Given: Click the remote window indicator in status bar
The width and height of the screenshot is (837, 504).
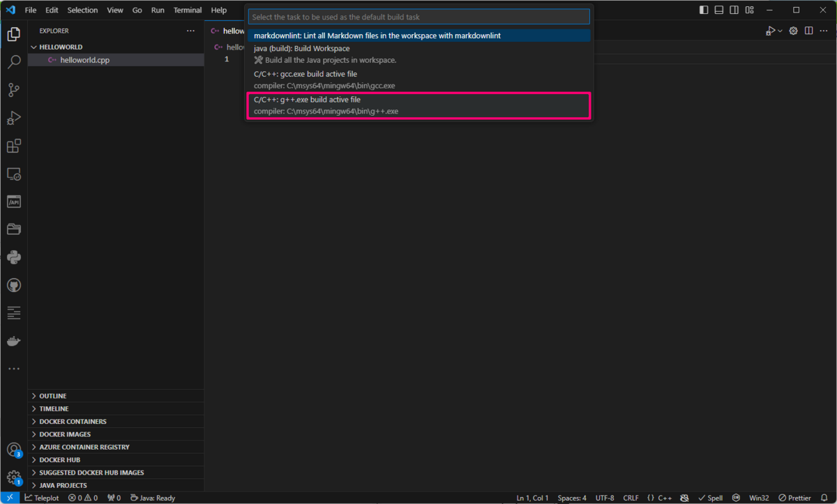Looking at the screenshot, I should (10, 498).
